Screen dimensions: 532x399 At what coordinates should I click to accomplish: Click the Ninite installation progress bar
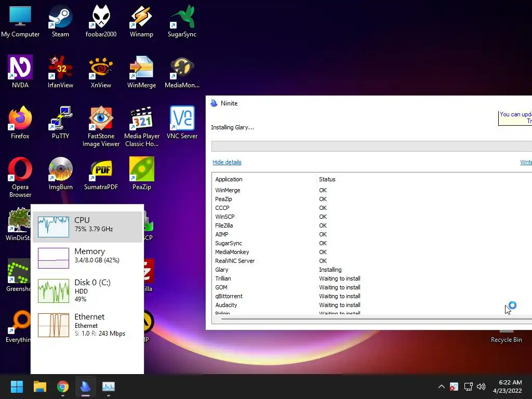pyautogui.click(x=371, y=146)
